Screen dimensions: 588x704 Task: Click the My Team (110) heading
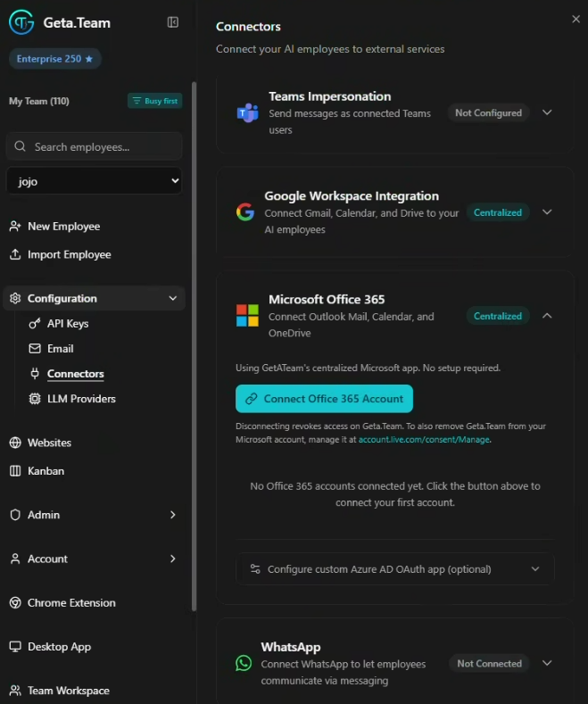point(39,101)
